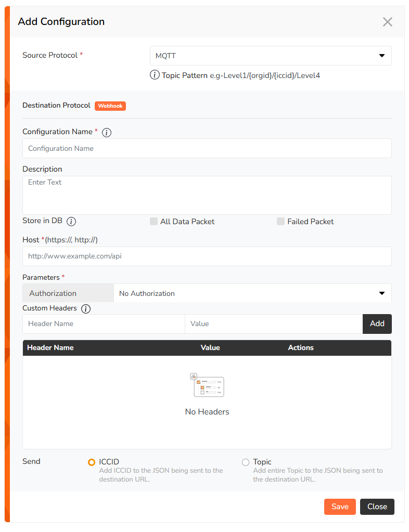Click into the Host URL input field
Viewport: 409px width, 532px height.
pos(207,256)
